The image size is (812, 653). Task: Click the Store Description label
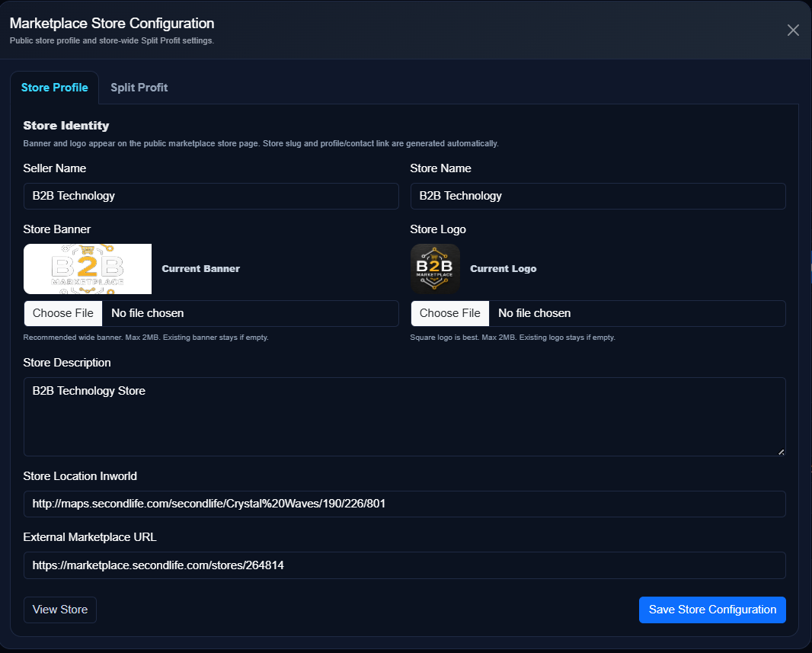click(x=67, y=363)
